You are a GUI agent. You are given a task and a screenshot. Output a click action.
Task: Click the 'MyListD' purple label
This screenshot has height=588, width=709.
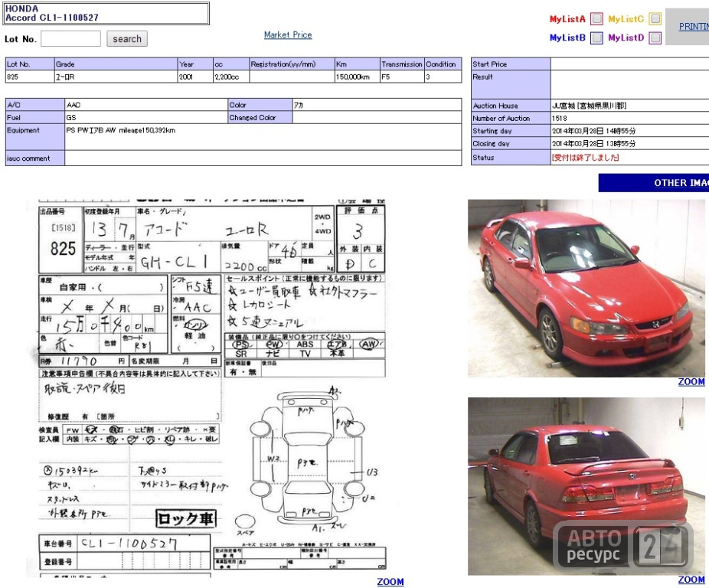coord(626,38)
